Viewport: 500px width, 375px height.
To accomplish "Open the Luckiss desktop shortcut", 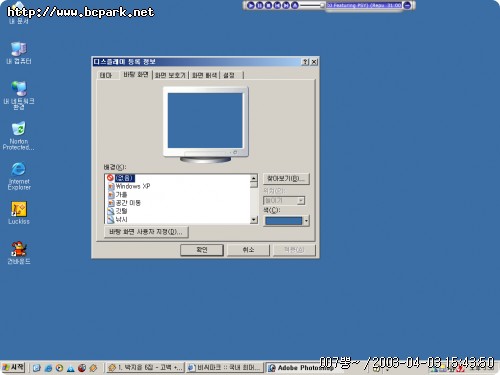I will 19,213.
